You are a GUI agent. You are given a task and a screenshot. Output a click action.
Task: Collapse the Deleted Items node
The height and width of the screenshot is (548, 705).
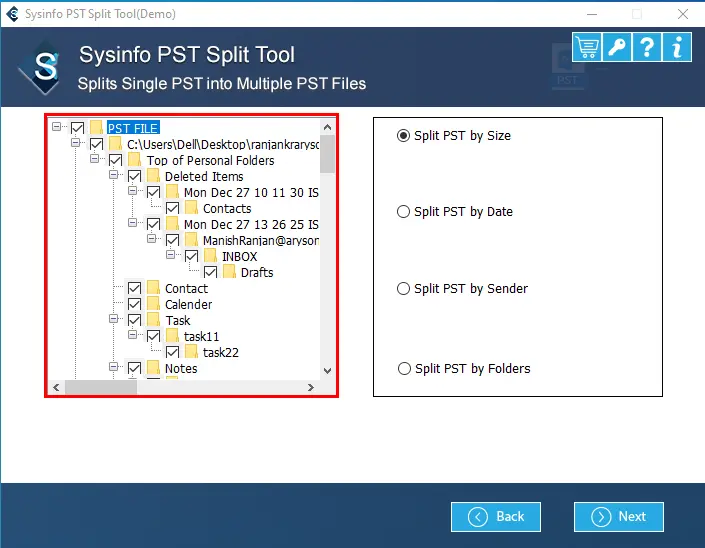point(114,174)
